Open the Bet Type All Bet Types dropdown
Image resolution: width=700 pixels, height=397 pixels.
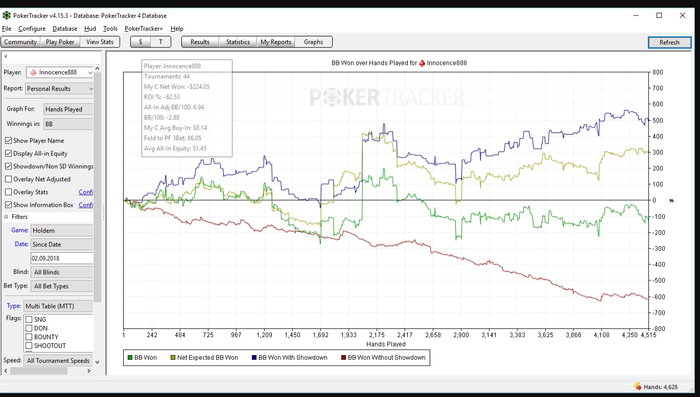[x=62, y=286]
